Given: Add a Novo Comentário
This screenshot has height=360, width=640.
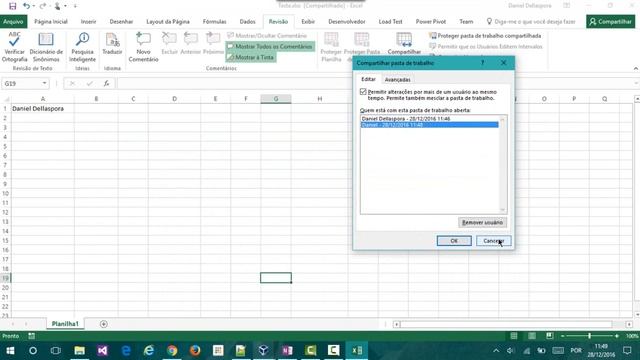Looking at the screenshot, I should (143, 47).
